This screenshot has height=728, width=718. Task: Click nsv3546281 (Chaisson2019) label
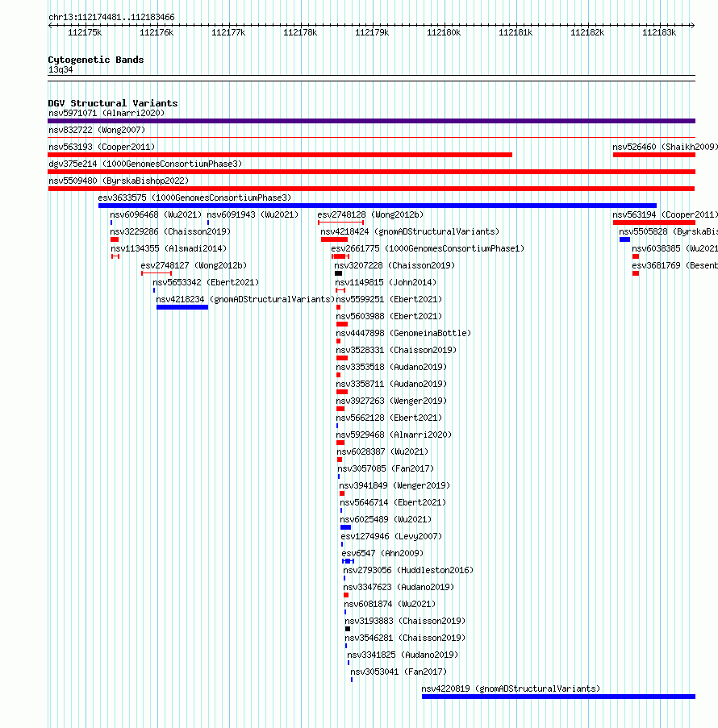pyautogui.click(x=405, y=638)
